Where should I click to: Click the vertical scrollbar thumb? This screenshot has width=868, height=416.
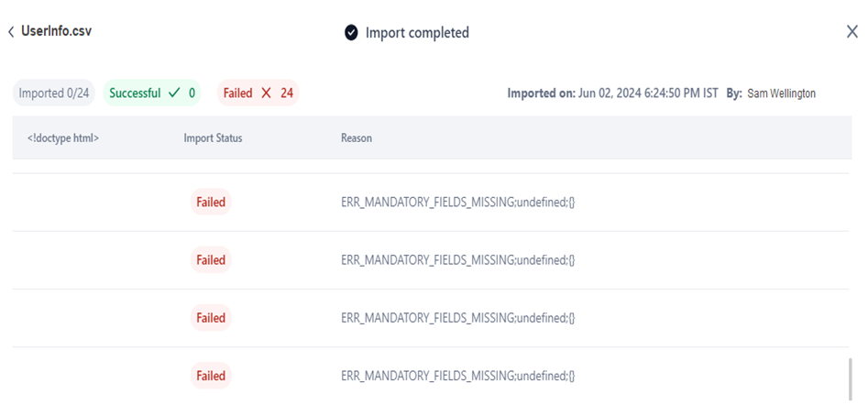pos(850,379)
